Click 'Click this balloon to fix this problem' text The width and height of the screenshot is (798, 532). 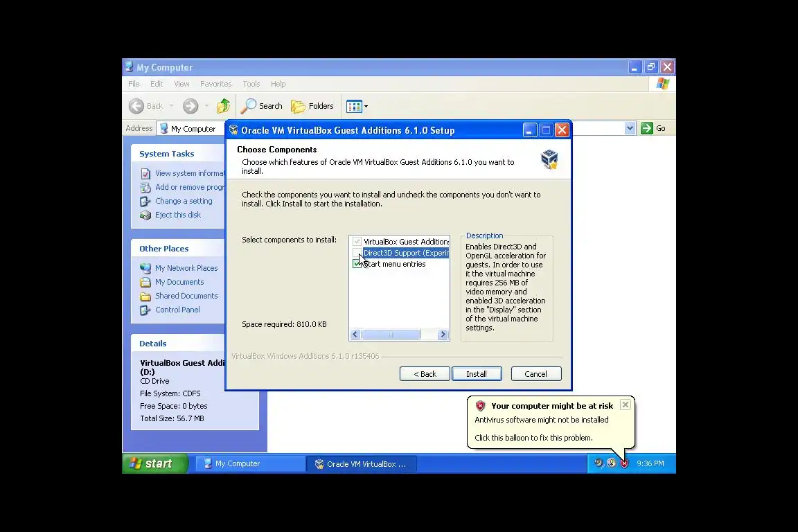[533, 438]
